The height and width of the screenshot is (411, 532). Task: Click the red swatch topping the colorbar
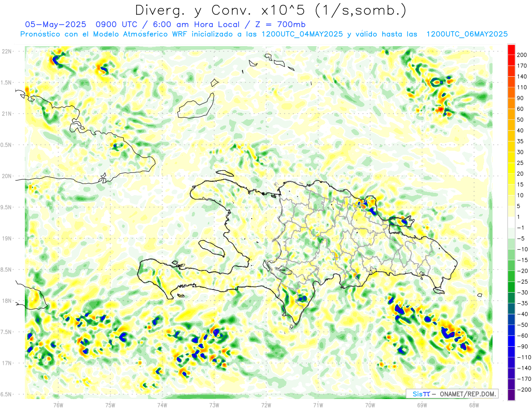[511, 50]
